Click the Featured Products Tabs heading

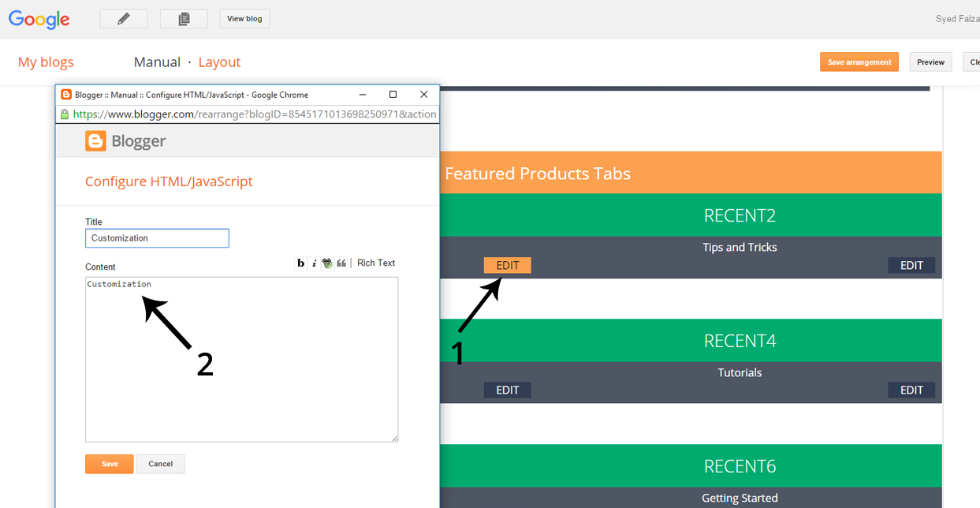coord(538,174)
